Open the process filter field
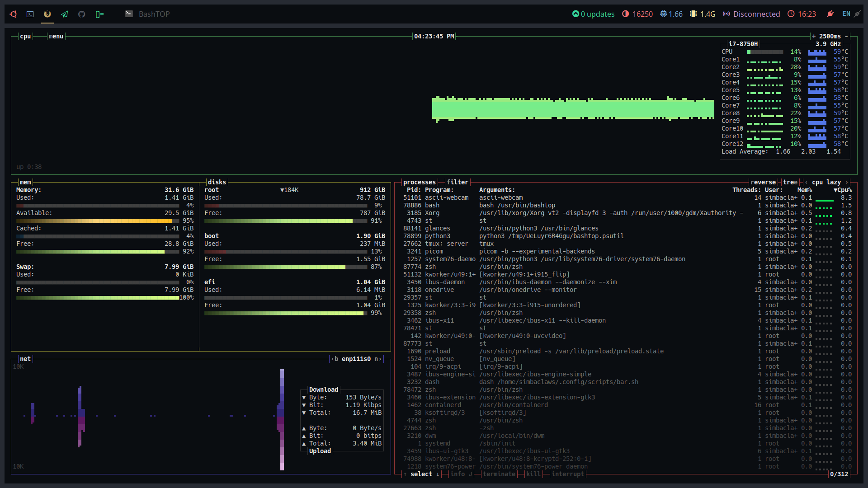Screen dimensions: 868x488 [x=458, y=182]
